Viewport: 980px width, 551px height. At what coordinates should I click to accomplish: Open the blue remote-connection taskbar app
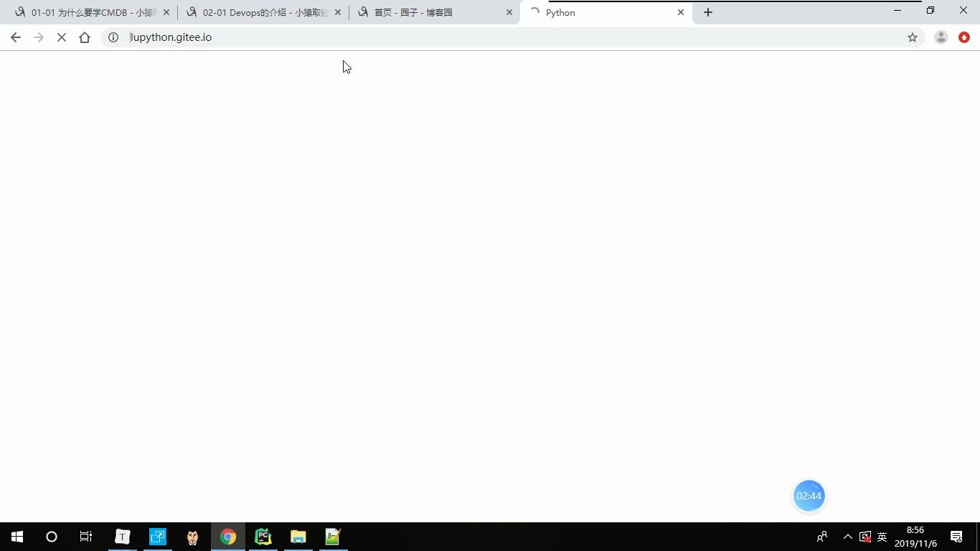point(158,537)
